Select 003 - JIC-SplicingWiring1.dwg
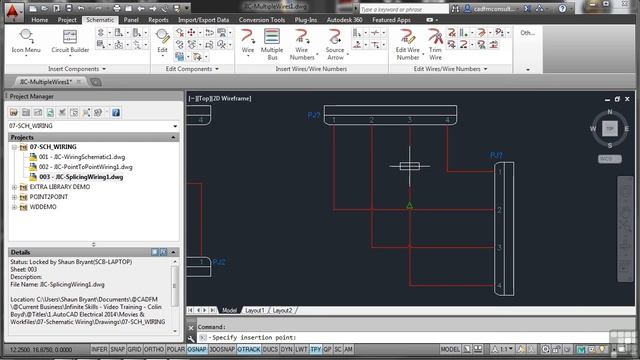The width and height of the screenshot is (640, 360). pyautogui.click(x=81, y=177)
